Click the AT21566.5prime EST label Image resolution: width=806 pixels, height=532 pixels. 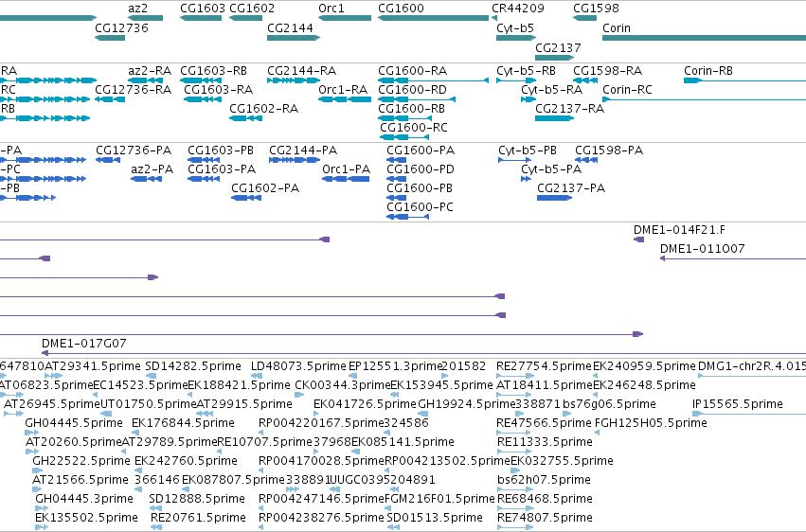81,480
